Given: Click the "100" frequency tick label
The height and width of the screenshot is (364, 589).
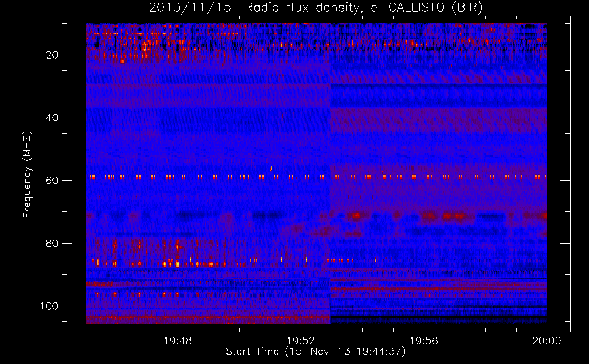Looking at the screenshot, I should [49, 306].
